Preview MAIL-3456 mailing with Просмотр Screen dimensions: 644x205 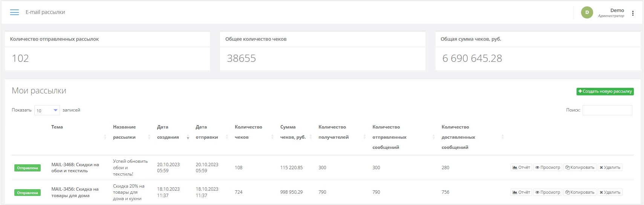548,192
